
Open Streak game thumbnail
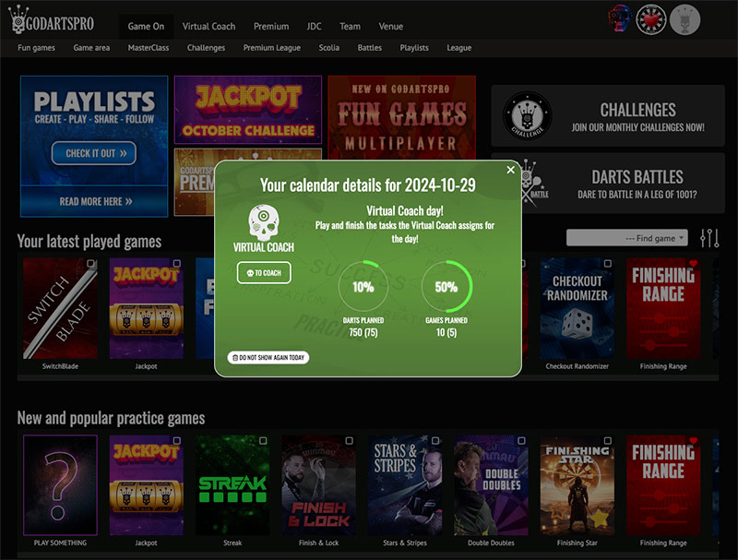(x=232, y=485)
